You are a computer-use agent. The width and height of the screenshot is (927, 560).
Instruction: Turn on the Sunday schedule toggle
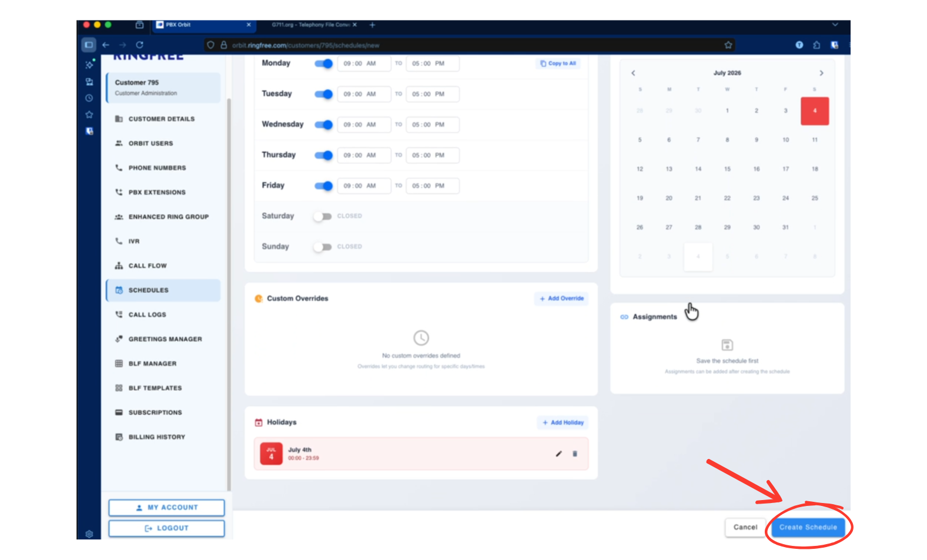[x=322, y=247]
